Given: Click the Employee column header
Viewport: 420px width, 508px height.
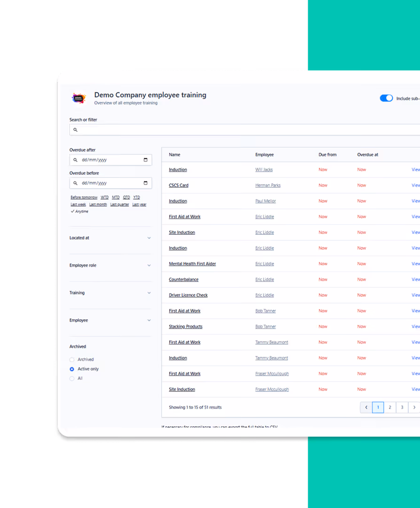Looking at the screenshot, I should coord(264,154).
